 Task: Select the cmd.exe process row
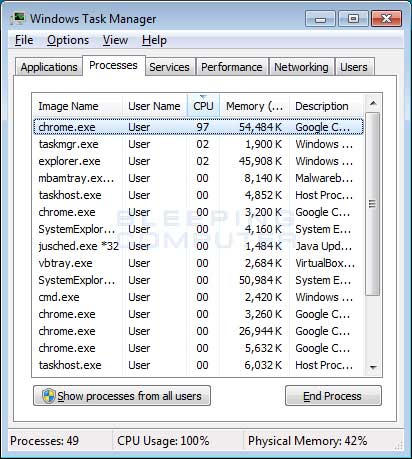point(198,297)
